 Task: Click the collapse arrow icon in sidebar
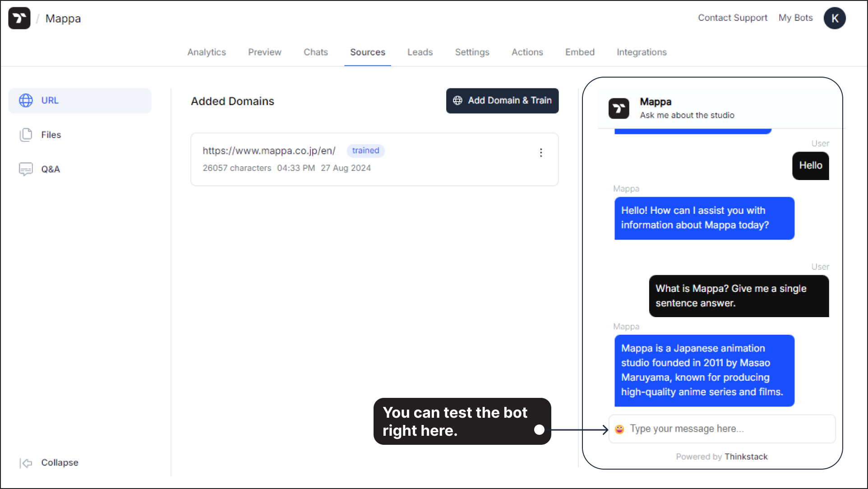coord(26,463)
